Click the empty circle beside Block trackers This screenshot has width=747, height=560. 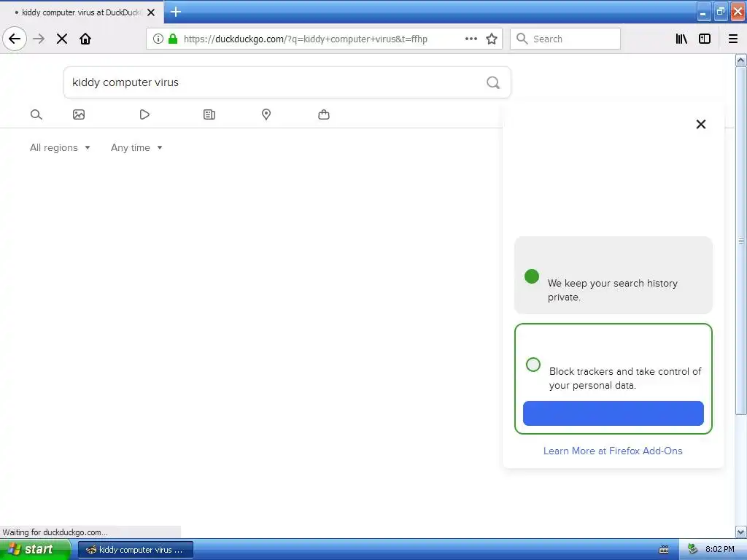point(533,365)
